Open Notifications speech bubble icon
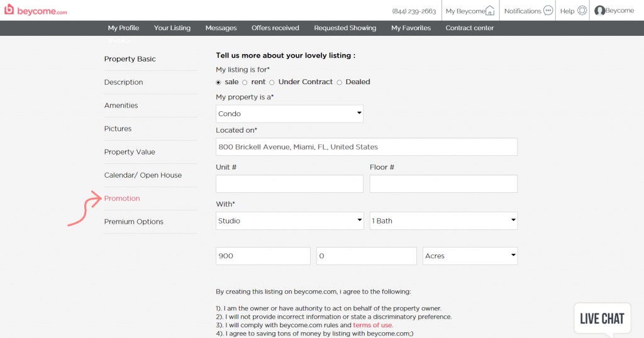 (548, 10)
